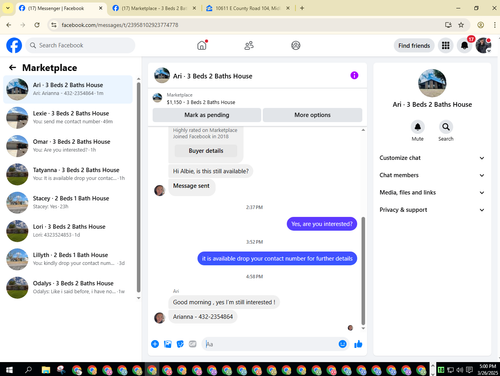Click $1,150 - 3 Beds 2 Baths House listing

[201, 102]
